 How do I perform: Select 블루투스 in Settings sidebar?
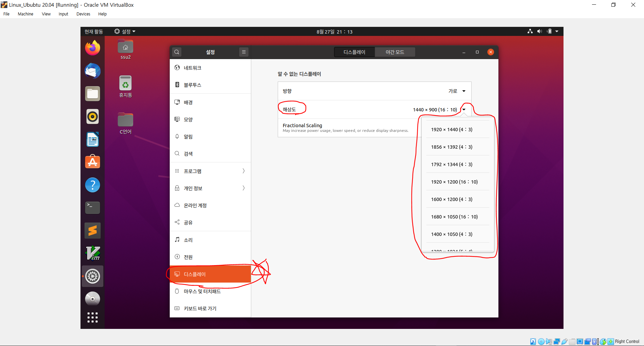point(210,85)
